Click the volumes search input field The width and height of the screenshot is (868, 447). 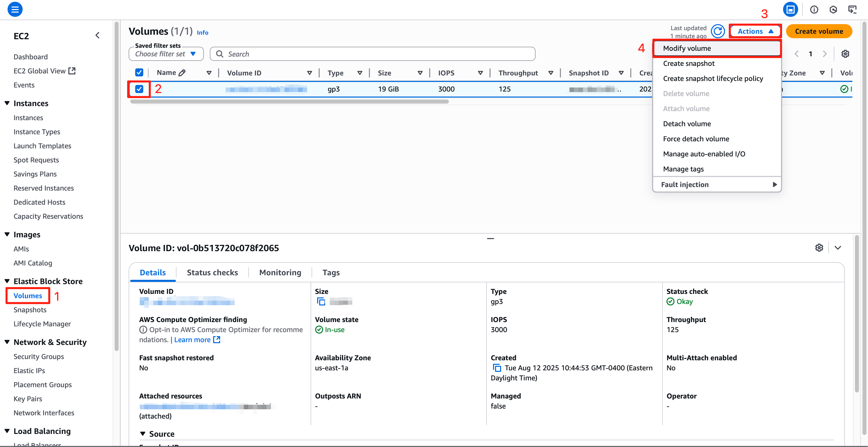[372, 54]
